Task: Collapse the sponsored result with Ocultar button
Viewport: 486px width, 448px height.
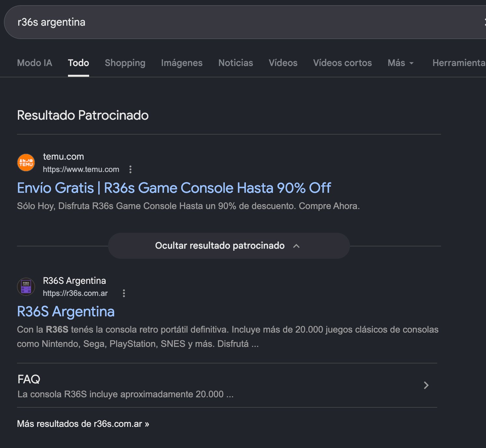Action: (x=229, y=246)
